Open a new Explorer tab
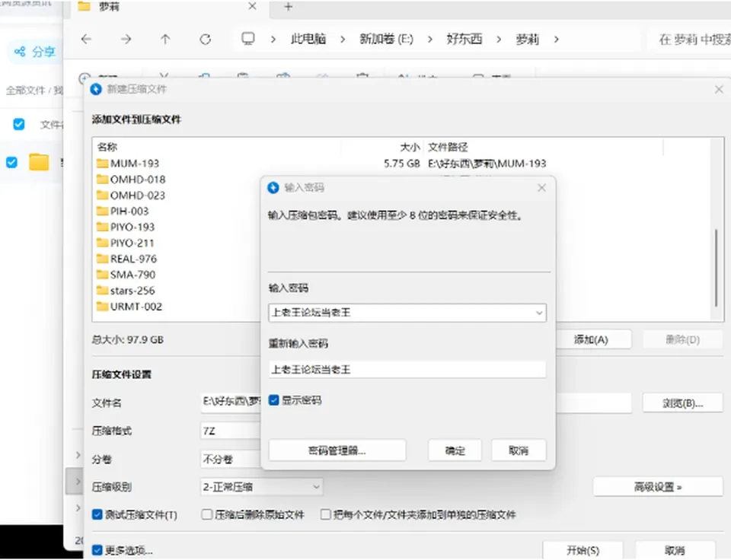Screen dimensions: 731x560 288,7
